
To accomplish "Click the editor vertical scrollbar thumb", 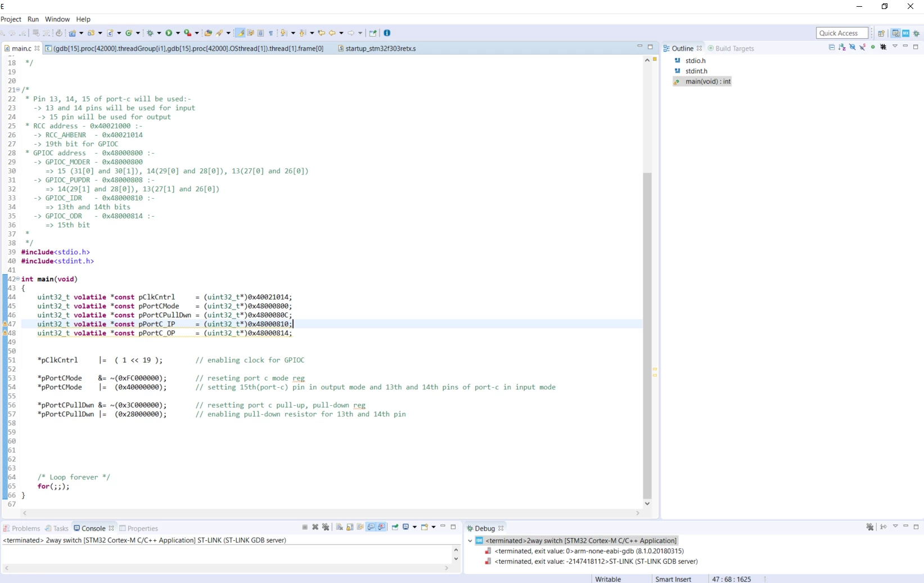I will click(x=647, y=336).
